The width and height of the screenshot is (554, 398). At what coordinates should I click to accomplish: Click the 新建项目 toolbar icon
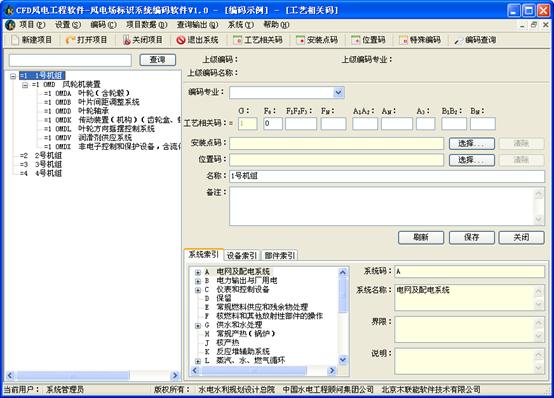pyautogui.click(x=15, y=40)
